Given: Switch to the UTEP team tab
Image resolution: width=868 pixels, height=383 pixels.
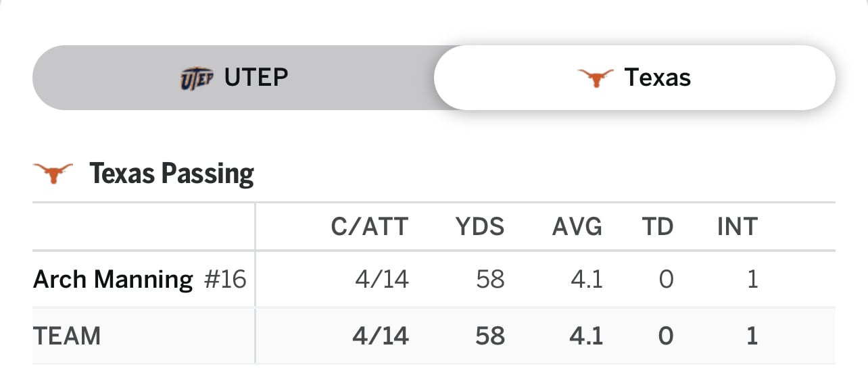Looking at the screenshot, I should 234,78.
